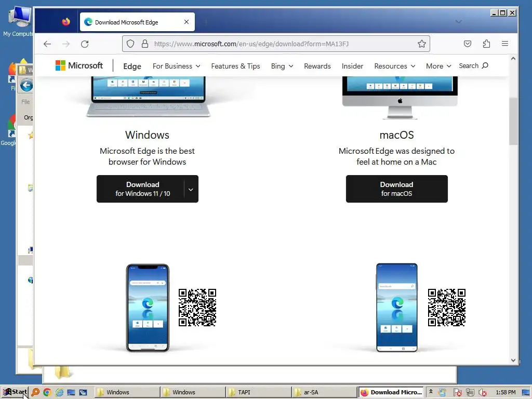Click Show Desktop quick launch icon

tap(71, 392)
